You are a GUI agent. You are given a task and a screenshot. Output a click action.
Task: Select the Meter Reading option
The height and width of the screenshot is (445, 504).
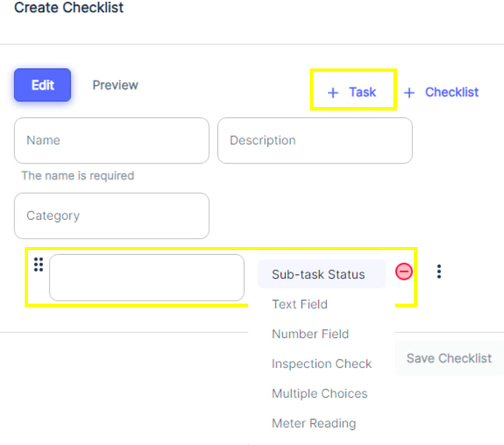(x=314, y=423)
